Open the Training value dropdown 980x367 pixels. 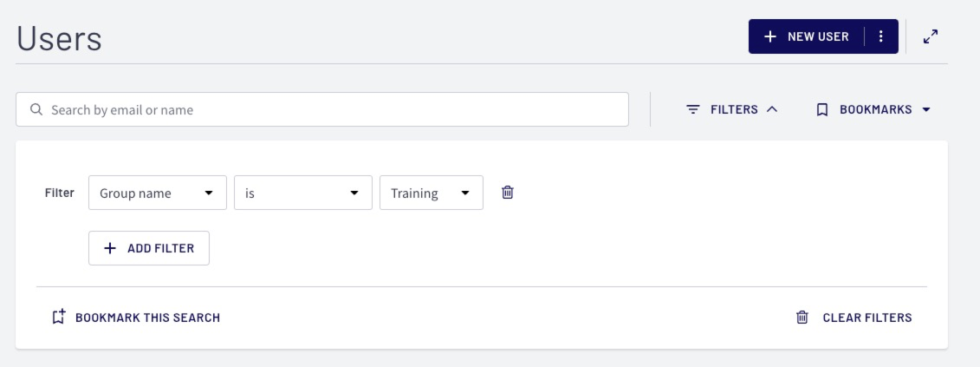click(432, 193)
